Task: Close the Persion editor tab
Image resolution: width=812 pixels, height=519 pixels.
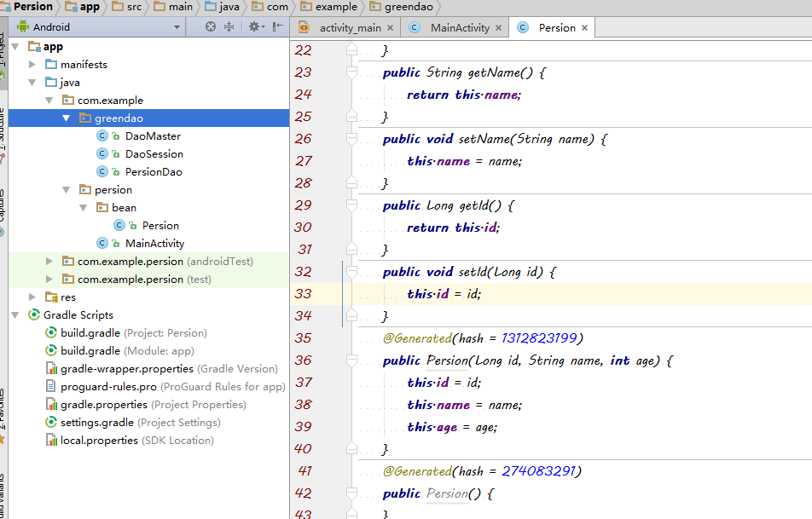Action: coord(584,28)
